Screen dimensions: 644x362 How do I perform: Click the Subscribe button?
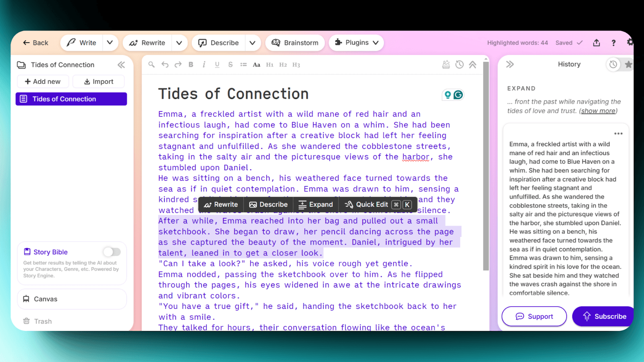(604, 317)
